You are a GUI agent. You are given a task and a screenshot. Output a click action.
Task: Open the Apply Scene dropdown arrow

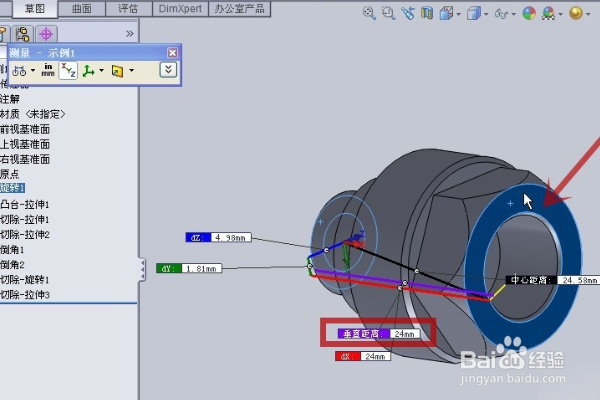point(561,15)
